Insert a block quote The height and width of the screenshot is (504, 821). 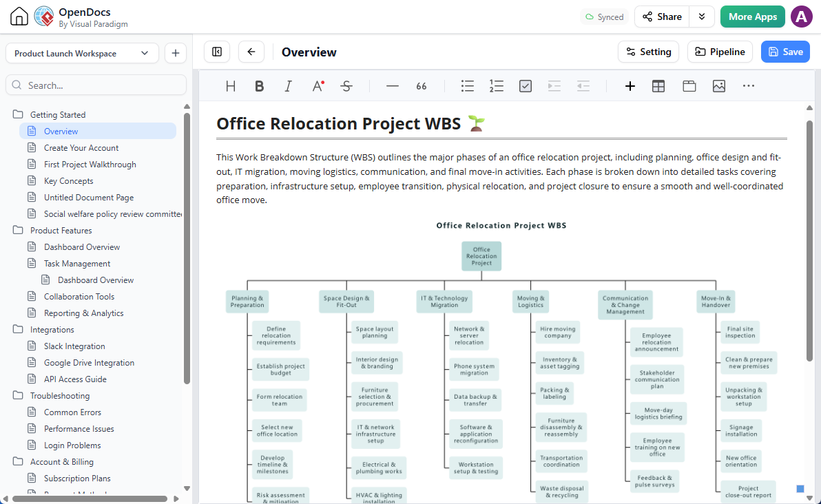coord(422,86)
